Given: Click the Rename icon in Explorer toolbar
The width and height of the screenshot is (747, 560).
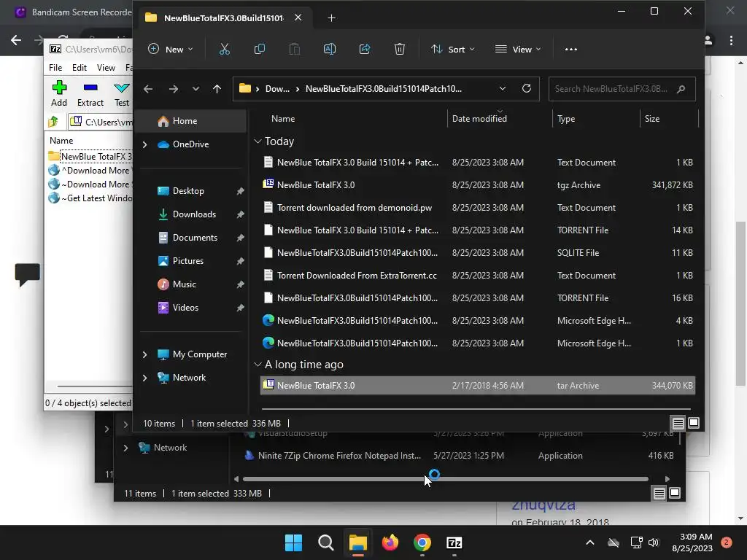Looking at the screenshot, I should (x=330, y=49).
